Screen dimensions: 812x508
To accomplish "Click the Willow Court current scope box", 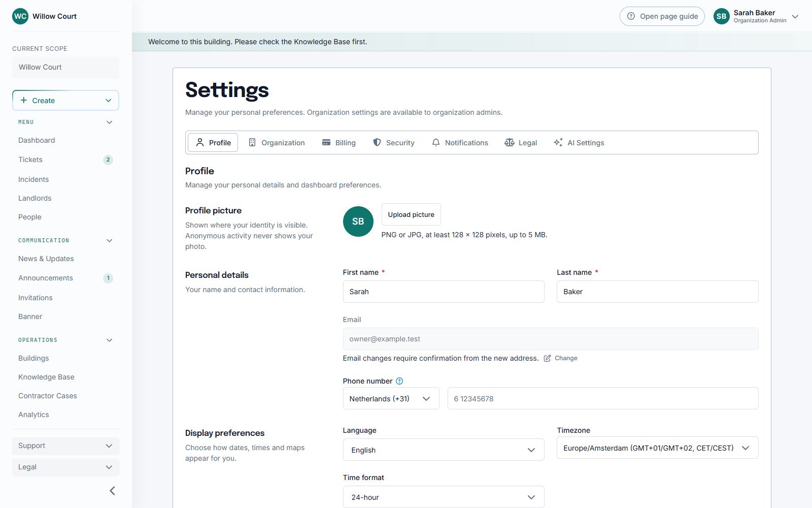I will click(x=65, y=67).
